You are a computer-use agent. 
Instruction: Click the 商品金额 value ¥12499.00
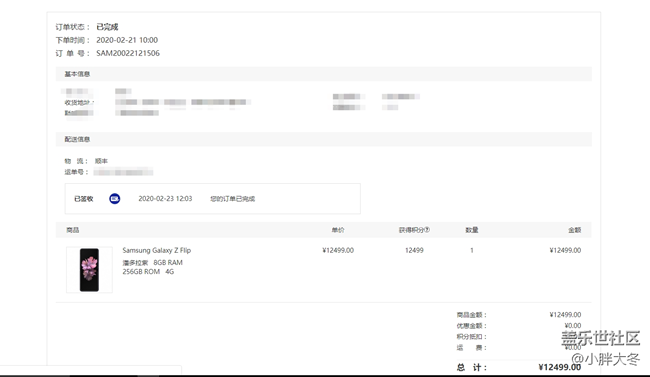coord(565,314)
